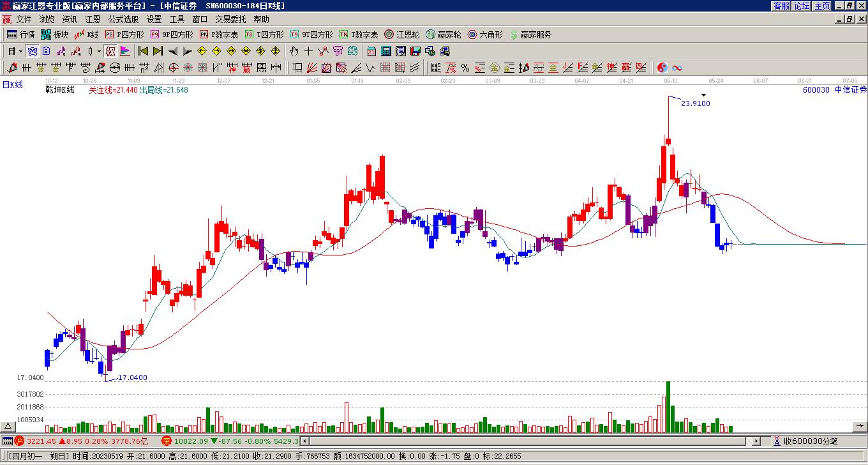868x465 pixels.
Task: Click the zigzag wave line icon
Action: 370,67
